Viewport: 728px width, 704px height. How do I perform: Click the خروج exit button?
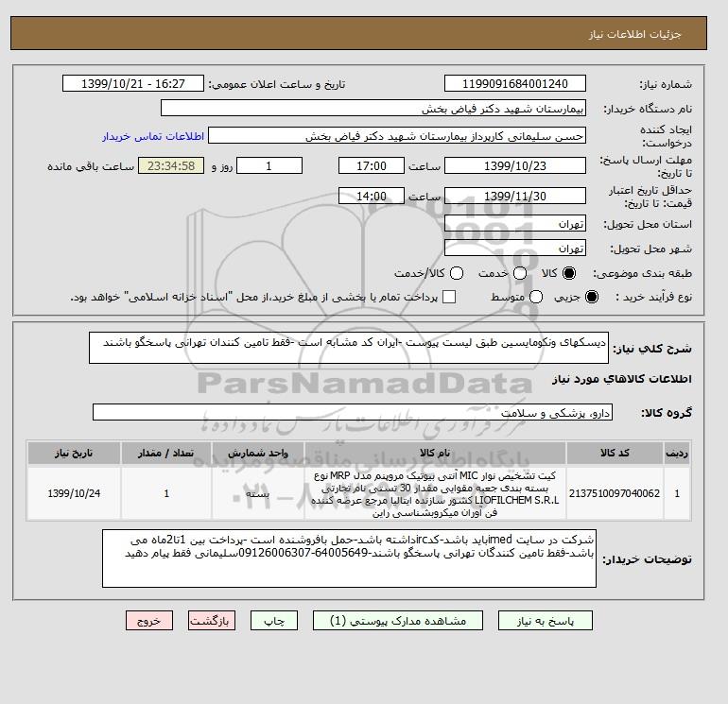click(149, 621)
